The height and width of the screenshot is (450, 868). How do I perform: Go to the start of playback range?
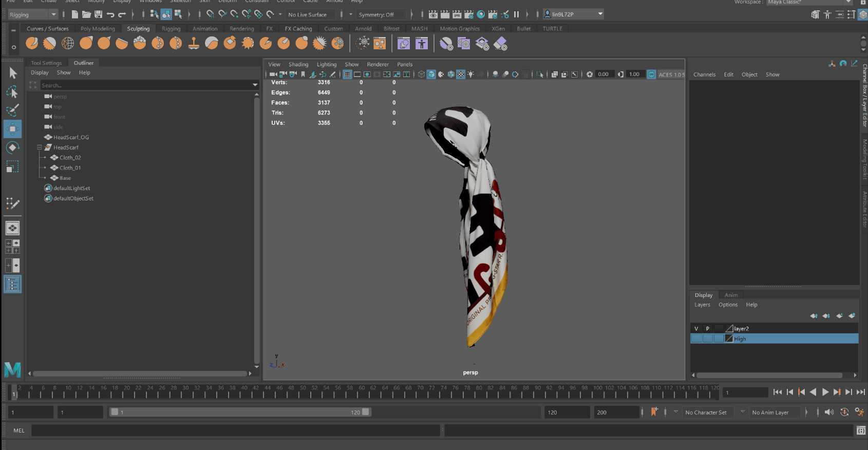[778, 392]
